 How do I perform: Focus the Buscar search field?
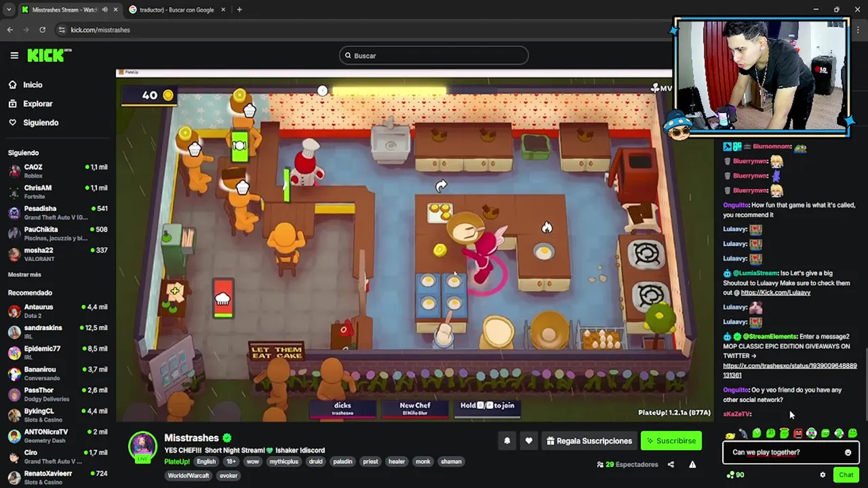[x=434, y=56]
